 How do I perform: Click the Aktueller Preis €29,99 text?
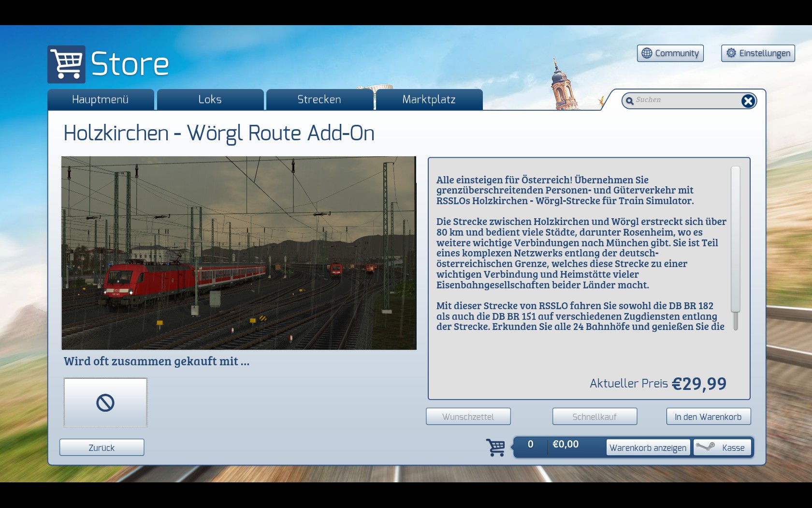click(658, 384)
